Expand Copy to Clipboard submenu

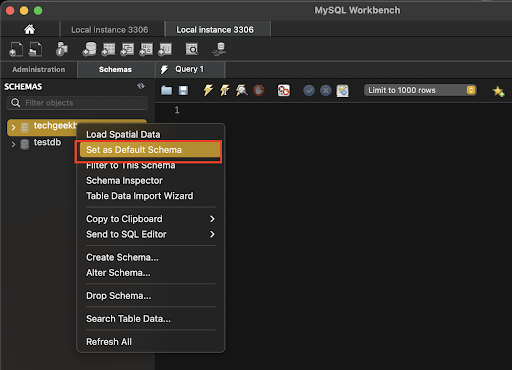pyautogui.click(x=151, y=219)
